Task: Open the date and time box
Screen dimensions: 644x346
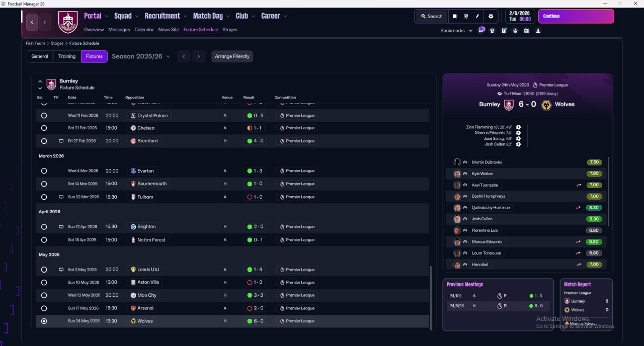Action: [520, 16]
